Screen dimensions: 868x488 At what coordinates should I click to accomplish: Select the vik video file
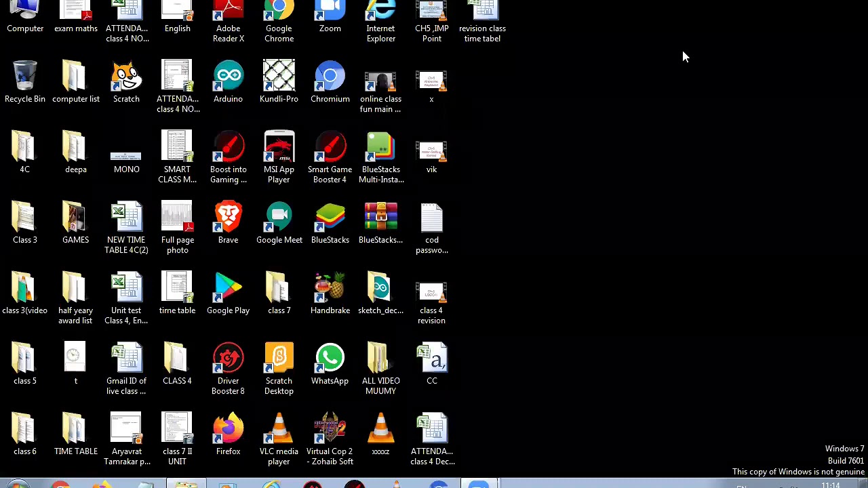coord(431,157)
